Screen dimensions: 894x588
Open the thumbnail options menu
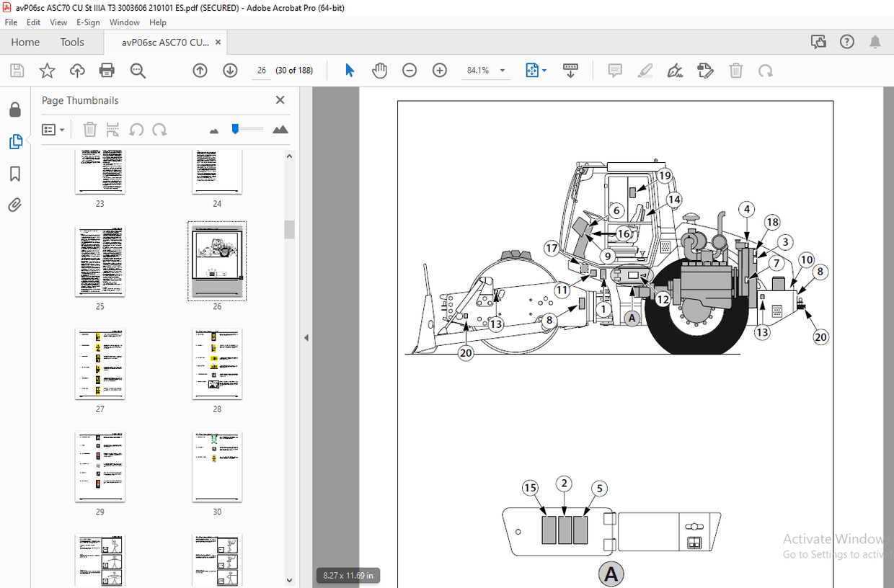point(53,129)
